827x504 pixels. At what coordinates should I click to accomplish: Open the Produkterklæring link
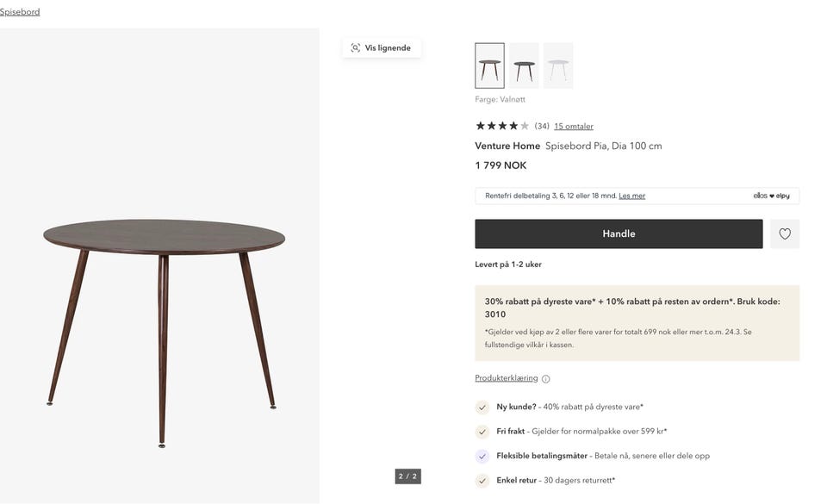[x=507, y=378]
